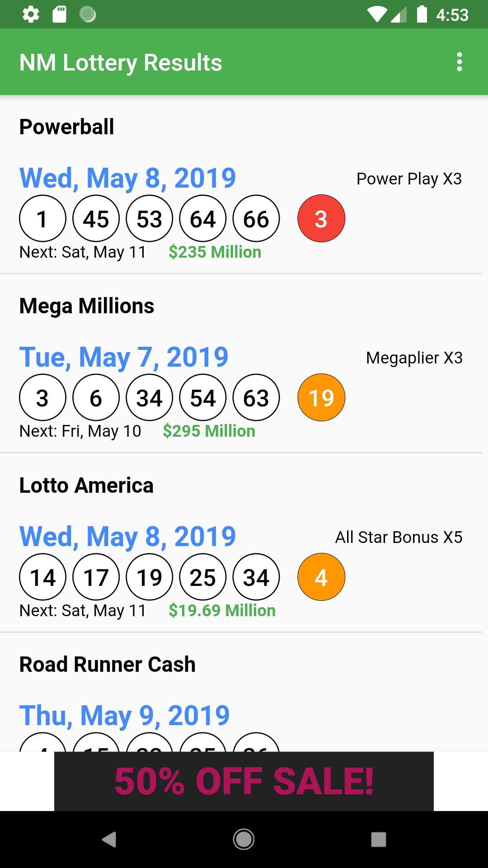The width and height of the screenshot is (488, 868).
Task: Tap Powerball ball number 66
Action: [x=256, y=219]
